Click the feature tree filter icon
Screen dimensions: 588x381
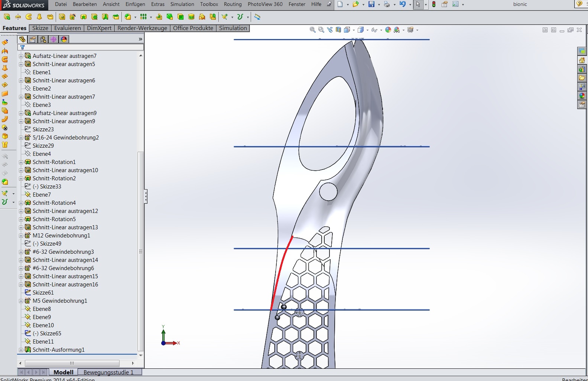[22, 47]
